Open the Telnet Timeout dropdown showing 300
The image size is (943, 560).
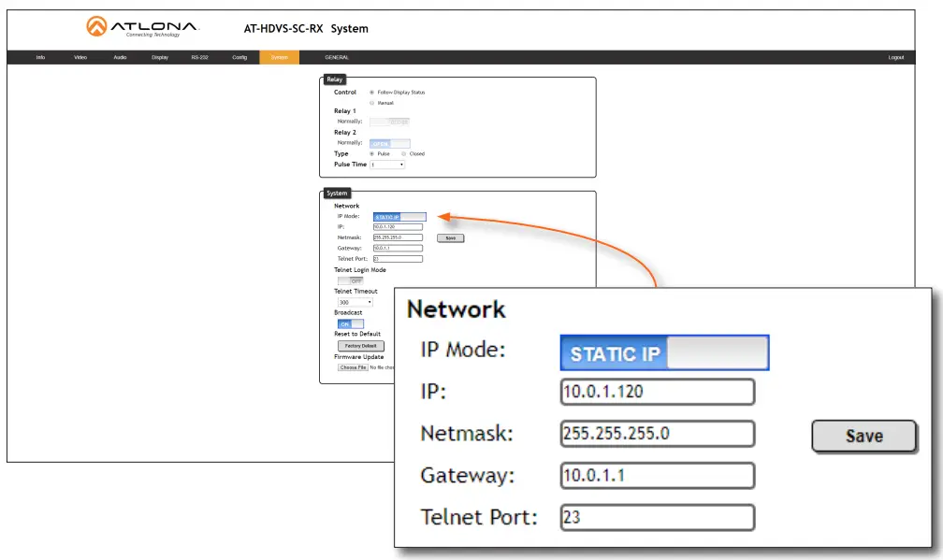click(x=355, y=302)
